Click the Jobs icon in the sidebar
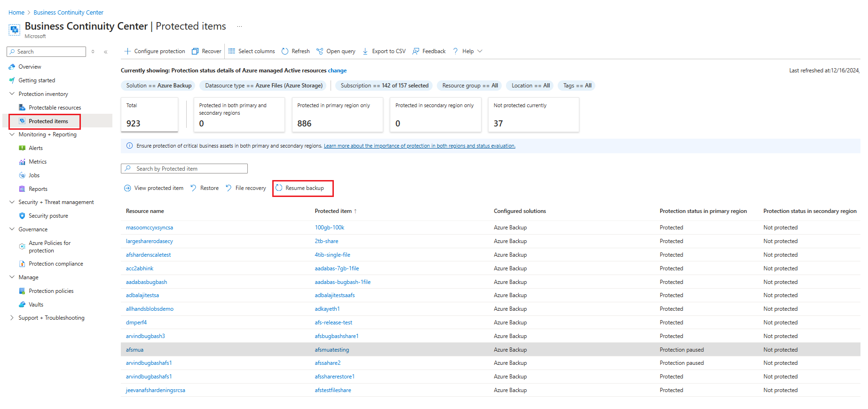Image resolution: width=868 pixels, height=409 pixels. click(22, 175)
